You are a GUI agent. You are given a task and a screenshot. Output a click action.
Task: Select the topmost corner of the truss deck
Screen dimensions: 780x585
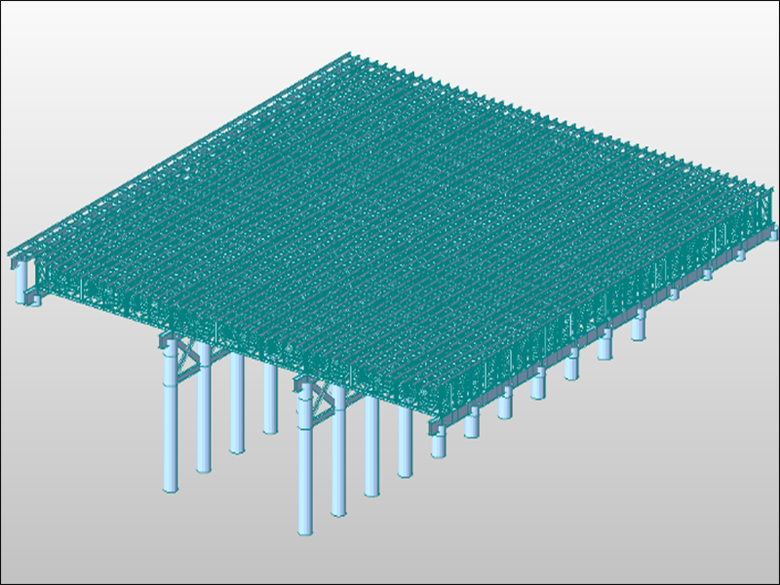pyautogui.click(x=345, y=56)
